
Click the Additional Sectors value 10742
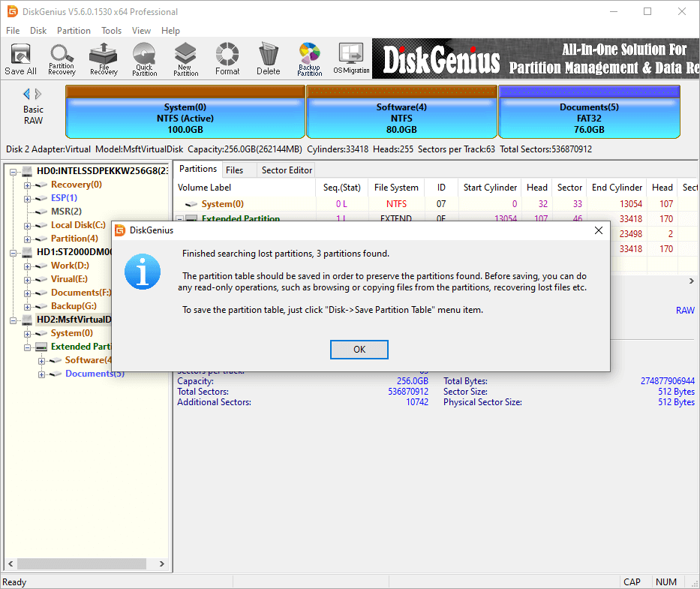tap(417, 402)
